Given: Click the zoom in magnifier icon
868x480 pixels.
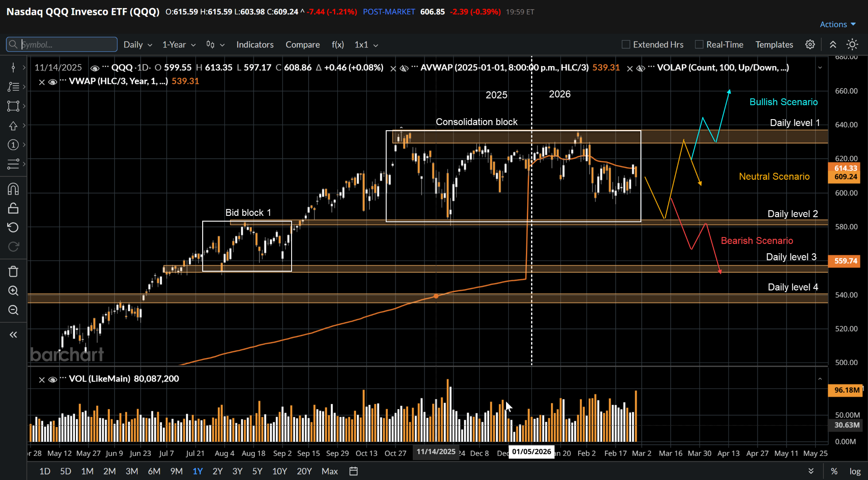Looking at the screenshot, I should [13, 291].
